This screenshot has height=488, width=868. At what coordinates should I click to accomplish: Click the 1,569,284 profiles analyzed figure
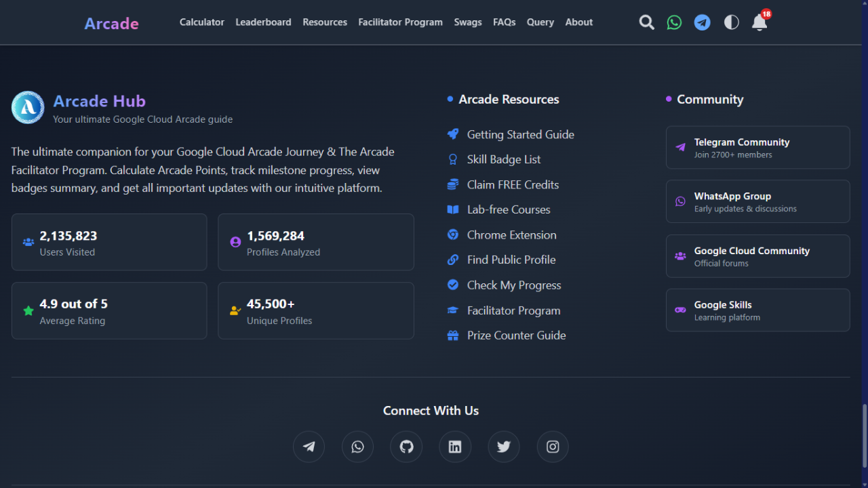(x=275, y=236)
